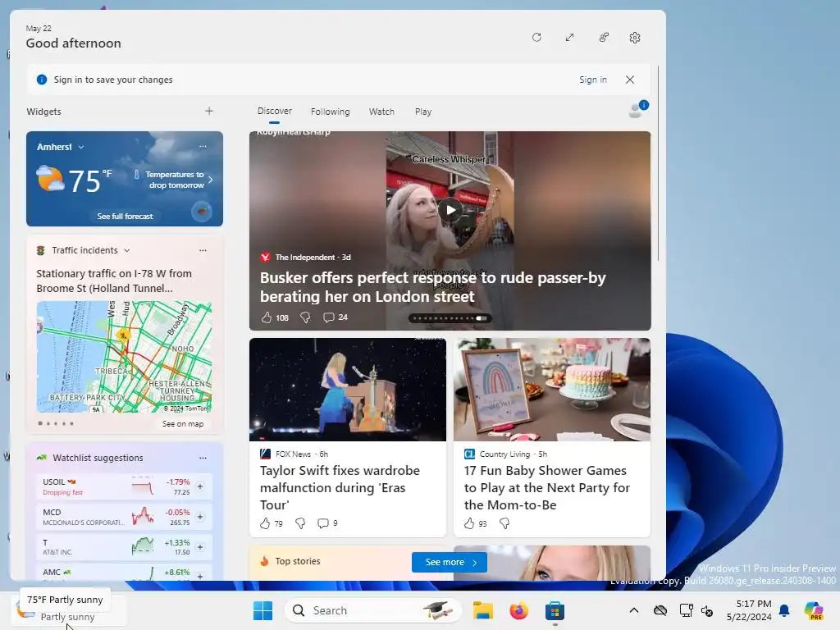Open the profile account icon

pos(636,111)
